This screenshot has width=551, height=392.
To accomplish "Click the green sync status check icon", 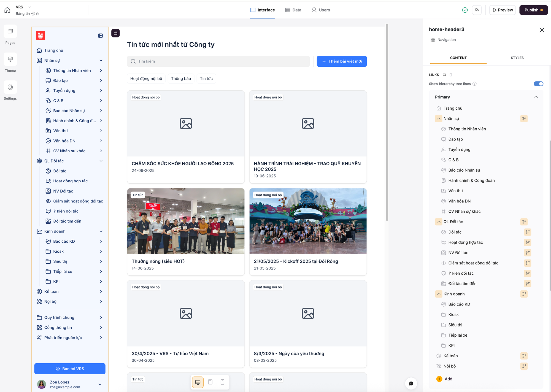I will click(x=465, y=10).
